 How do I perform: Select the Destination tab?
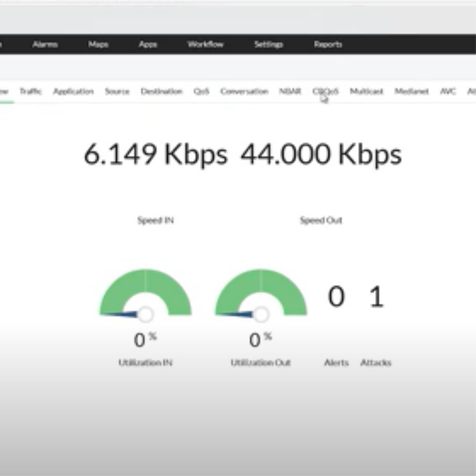[161, 91]
